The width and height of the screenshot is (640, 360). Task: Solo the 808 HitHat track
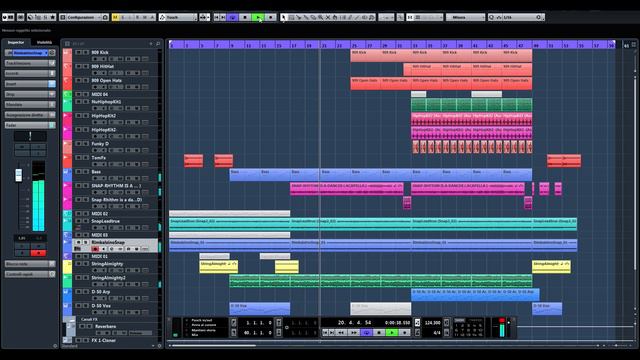click(x=86, y=66)
